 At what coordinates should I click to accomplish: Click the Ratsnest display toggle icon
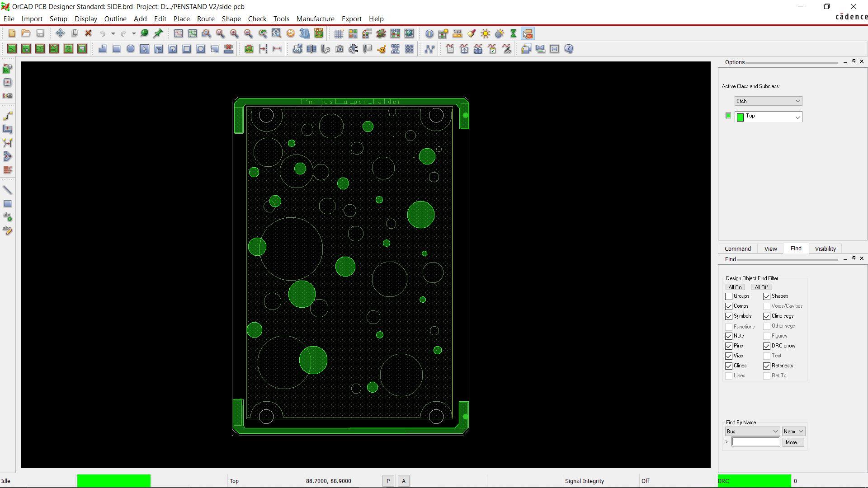tap(429, 49)
